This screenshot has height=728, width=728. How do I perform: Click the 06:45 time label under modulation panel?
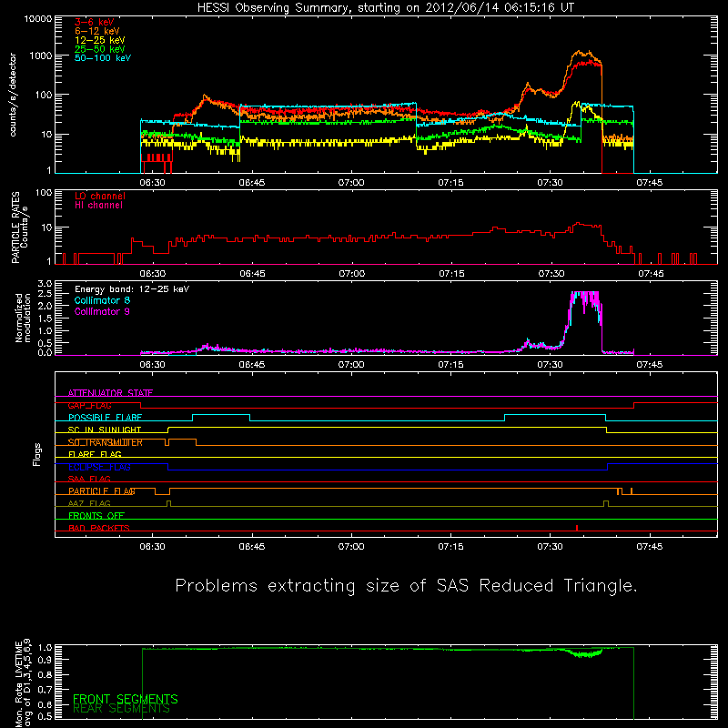pos(252,365)
